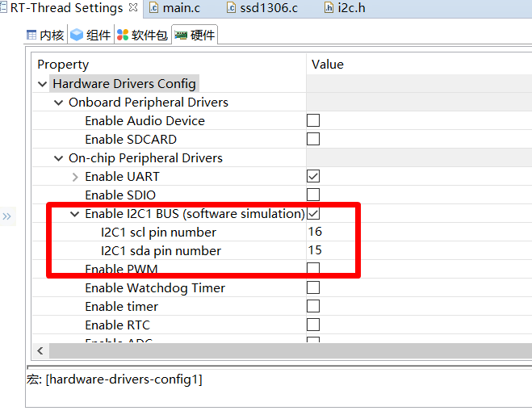Select I2C1 scl pin number row

coord(158,233)
